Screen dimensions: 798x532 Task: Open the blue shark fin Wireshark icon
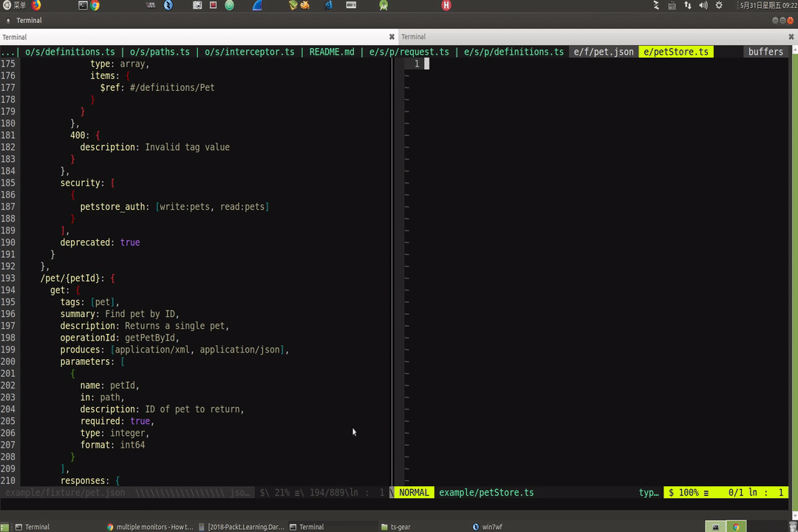point(257,5)
